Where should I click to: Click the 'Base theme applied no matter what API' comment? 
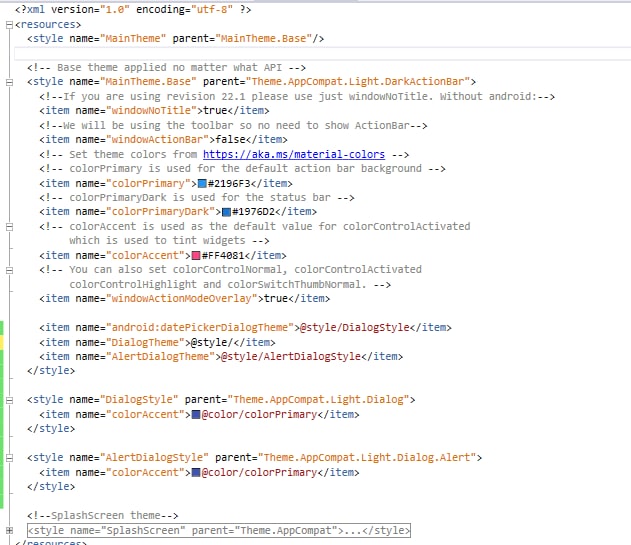pyautogui.click(x=166, y=68)
